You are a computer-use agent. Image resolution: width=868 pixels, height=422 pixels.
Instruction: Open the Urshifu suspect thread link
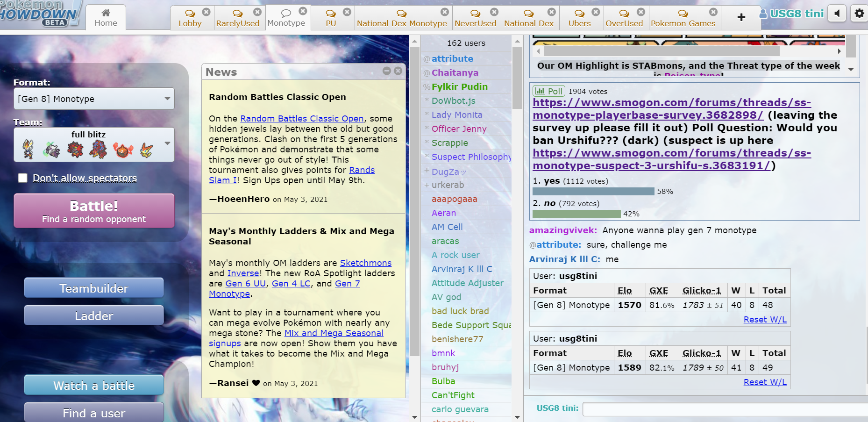[672, 159]
